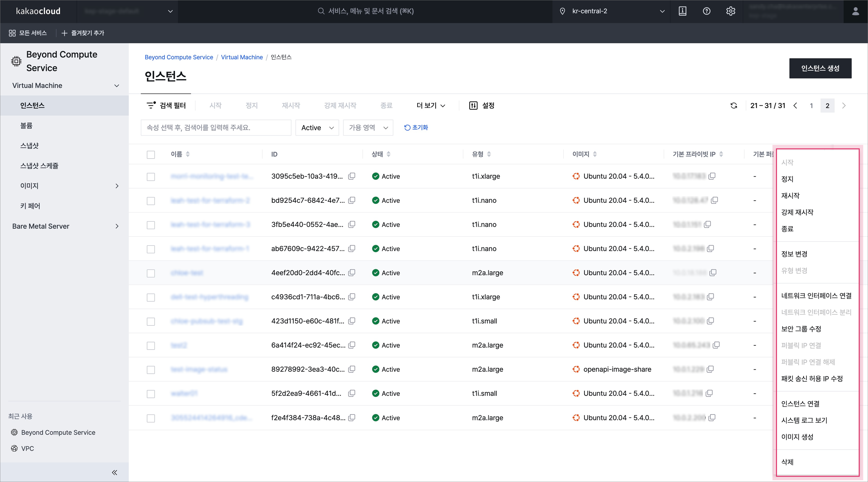Screen dimensions: 868x482
Task: Click the 인스턴스 생성 button
Action: tap(820, 68)
